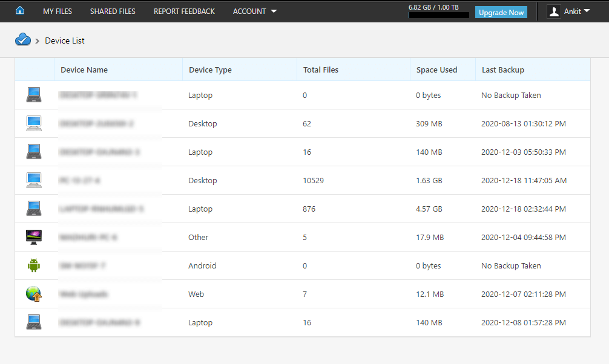Select the laptop icon in the 0-file row
609x364 pixels.
coord(34,95)
